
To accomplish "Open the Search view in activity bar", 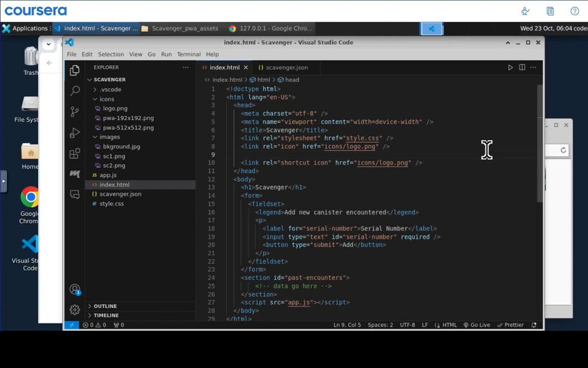I will coord(75,91).
